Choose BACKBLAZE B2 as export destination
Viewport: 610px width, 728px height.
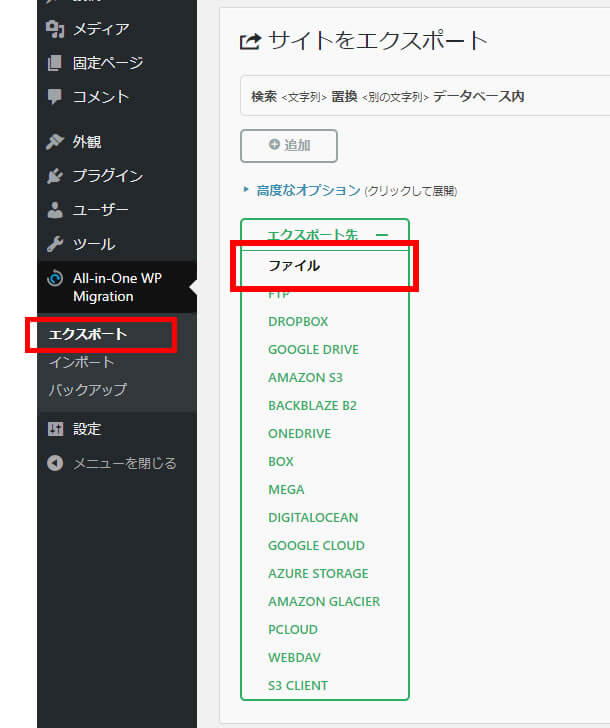coord(312,405)
